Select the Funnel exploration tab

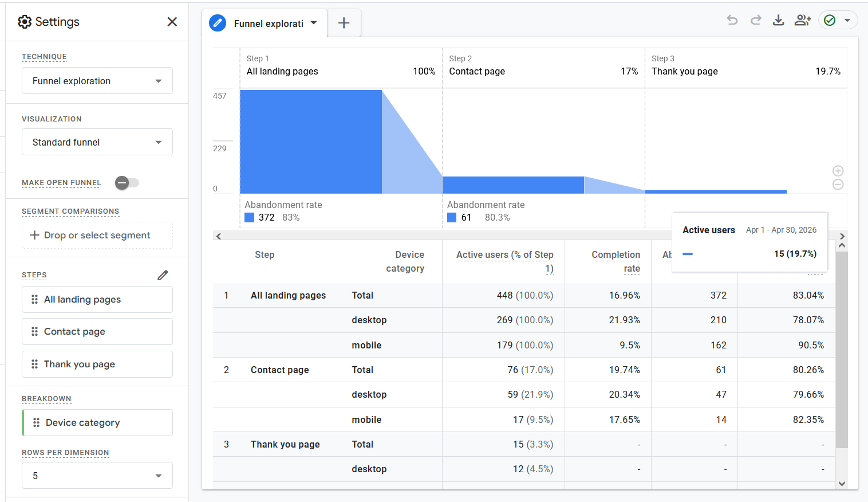tap(265, 23)
